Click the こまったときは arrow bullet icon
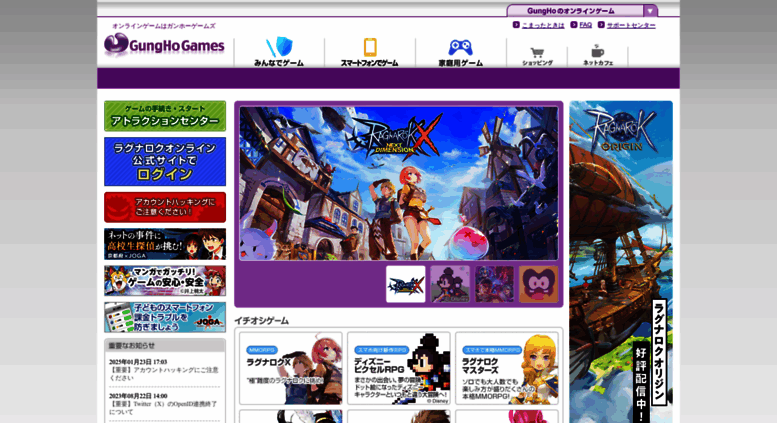This screenshot has height=423, width=777. click(x=516, y=25)
